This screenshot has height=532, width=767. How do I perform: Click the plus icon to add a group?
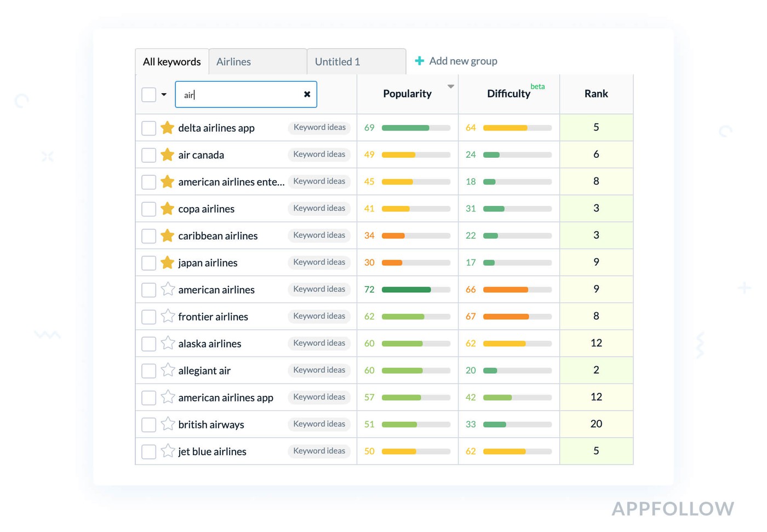(419, 61)
